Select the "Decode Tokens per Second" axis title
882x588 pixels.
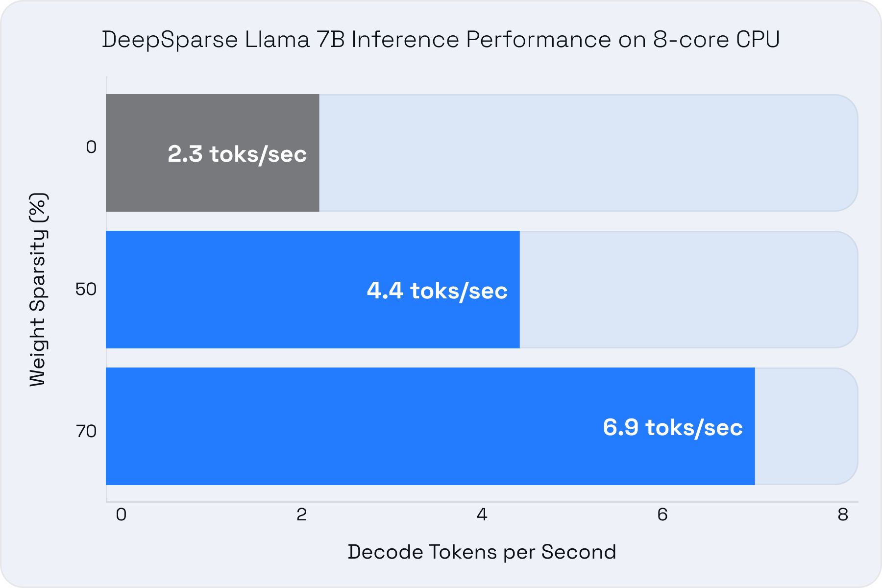click(x=482, y=552)
